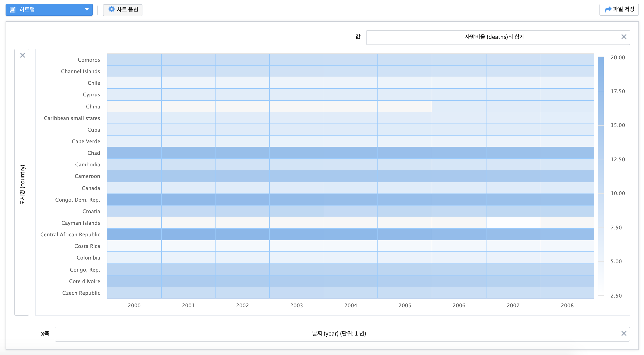Image resolution: width=644 pixels, height=355 pixels.
Task: Click the Caribbean small states label
Action: point(72,118)
